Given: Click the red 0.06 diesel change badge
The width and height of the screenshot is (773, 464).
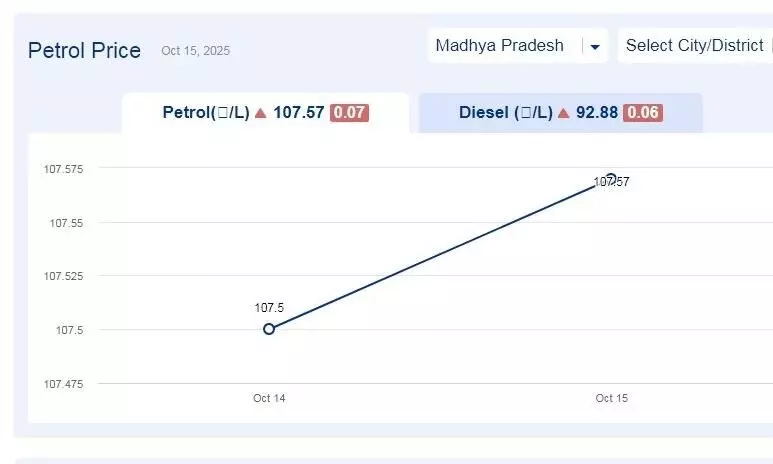Looking at the screenshot, I should (643, 113).
